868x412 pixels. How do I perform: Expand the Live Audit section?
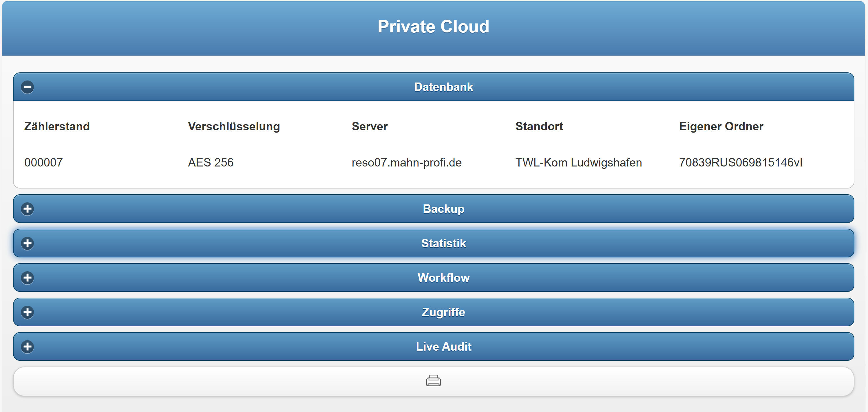click(x=443, y=347)
